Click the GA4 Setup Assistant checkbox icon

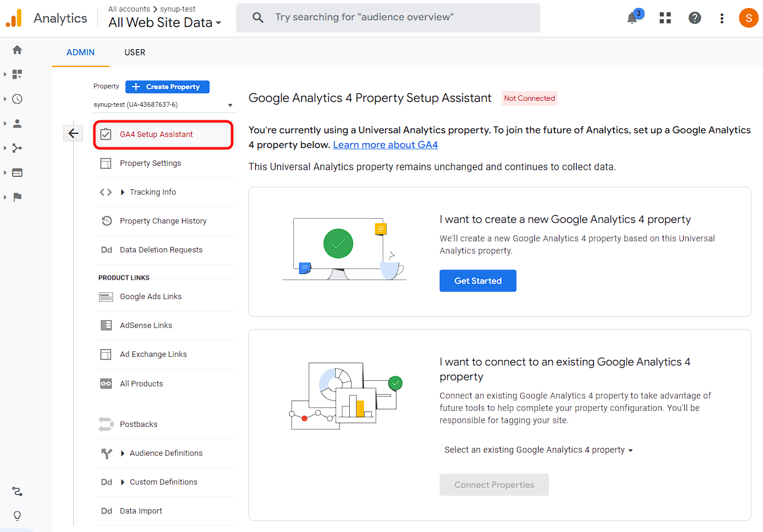pos(106,135)
